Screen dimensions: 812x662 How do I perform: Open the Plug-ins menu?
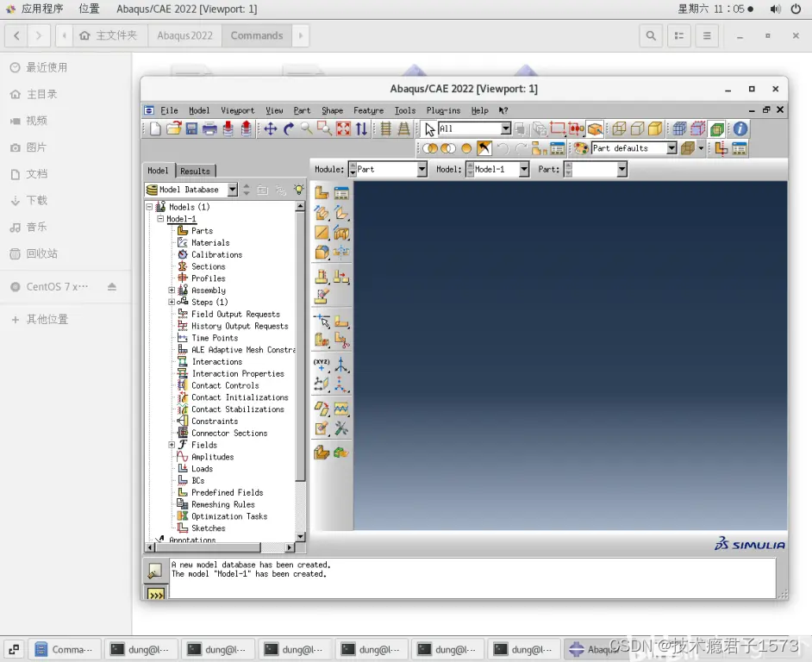click(443, 110)
